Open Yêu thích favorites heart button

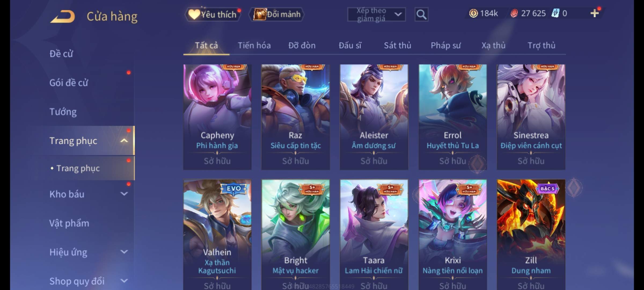tap(213, 14)
